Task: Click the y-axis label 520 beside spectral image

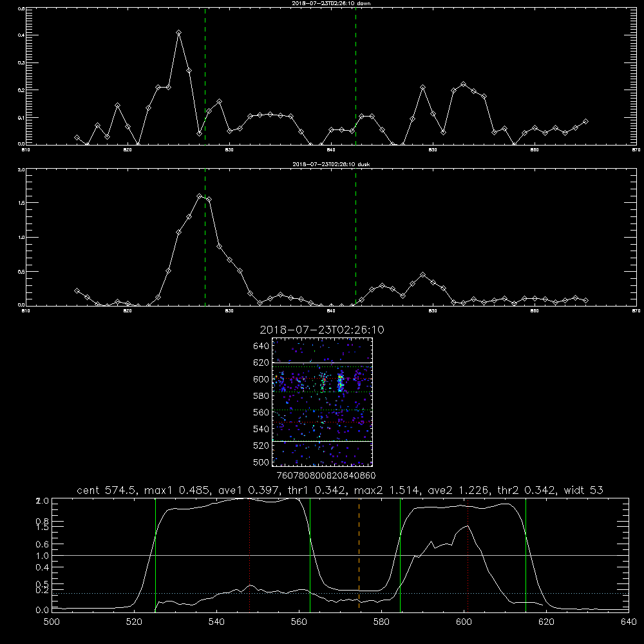Action: coord(261,446)
